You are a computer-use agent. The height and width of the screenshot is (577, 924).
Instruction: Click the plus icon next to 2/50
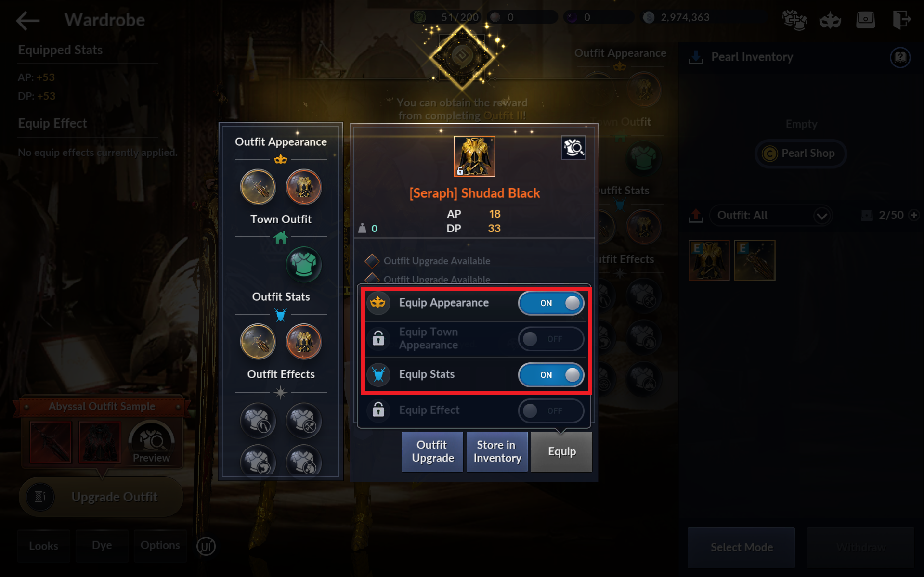[914, 215]
